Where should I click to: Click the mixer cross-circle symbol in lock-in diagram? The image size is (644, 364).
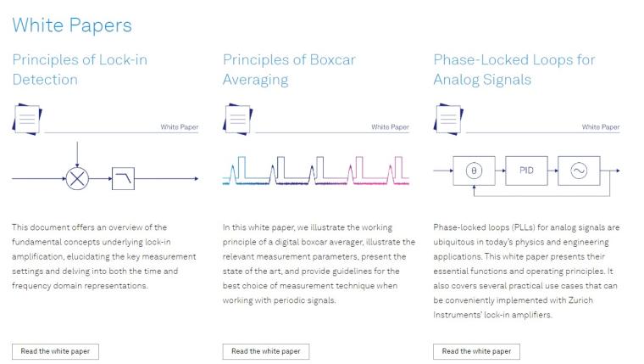coord(77,178)
